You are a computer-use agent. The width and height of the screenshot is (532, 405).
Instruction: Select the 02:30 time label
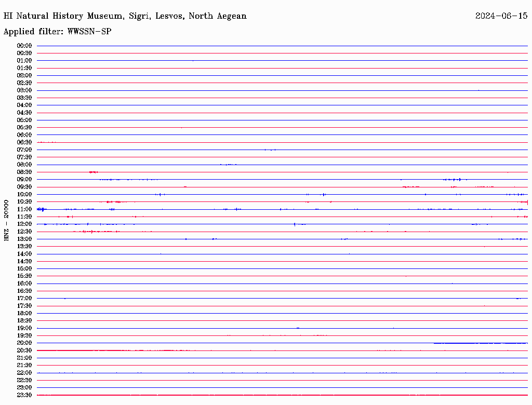point(24,83)
